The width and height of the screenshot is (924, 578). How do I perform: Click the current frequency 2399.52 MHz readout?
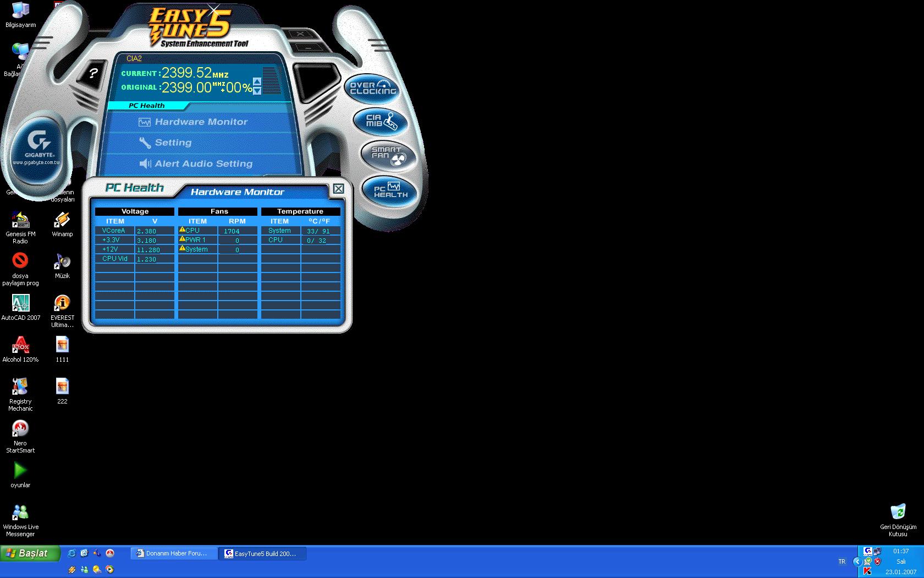tap(195, 73)
